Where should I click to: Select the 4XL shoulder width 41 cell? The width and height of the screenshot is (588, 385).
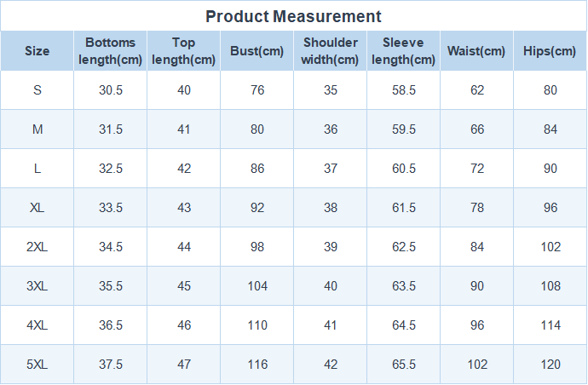330,325
